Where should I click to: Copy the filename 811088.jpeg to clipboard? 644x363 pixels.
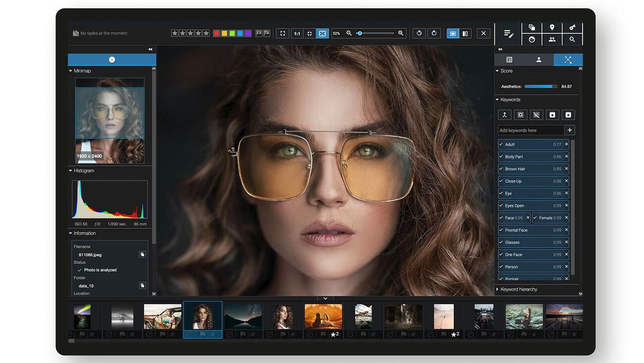click(x=142, y=255)
